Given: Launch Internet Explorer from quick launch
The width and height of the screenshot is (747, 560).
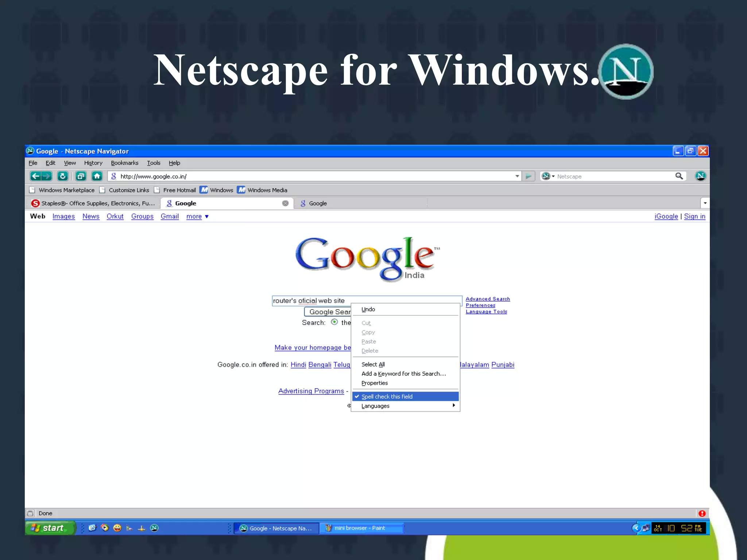Looking at the screenshot, I should pyautogui.click(x=92, y=528).
